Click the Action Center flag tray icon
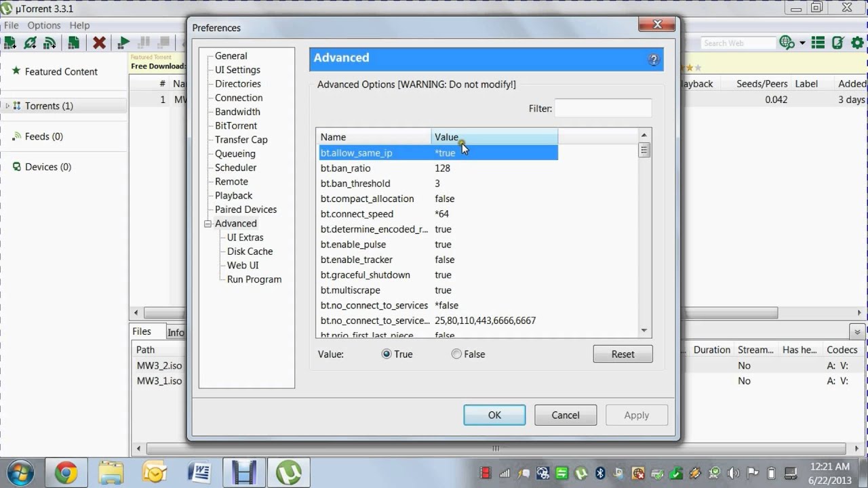The height and width of the screenshot is (488, 868). pyautogui.click(x=752, y=473)
